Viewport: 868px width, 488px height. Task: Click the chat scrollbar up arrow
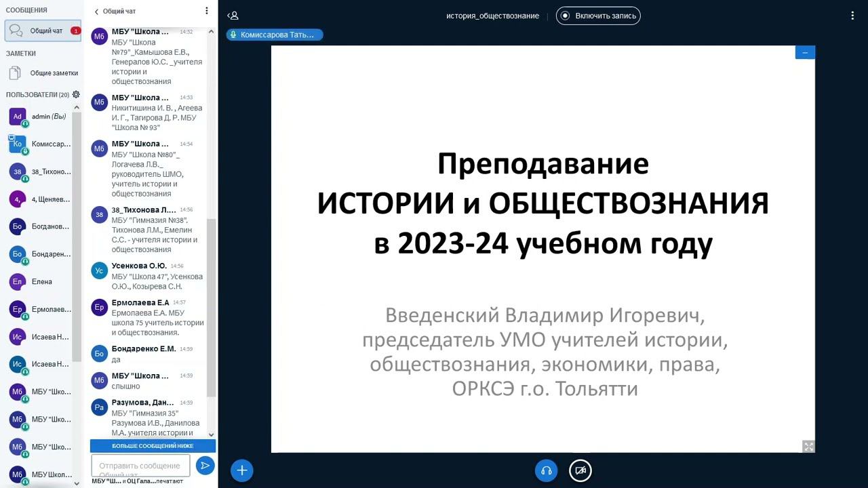click(x=212, y=31)
